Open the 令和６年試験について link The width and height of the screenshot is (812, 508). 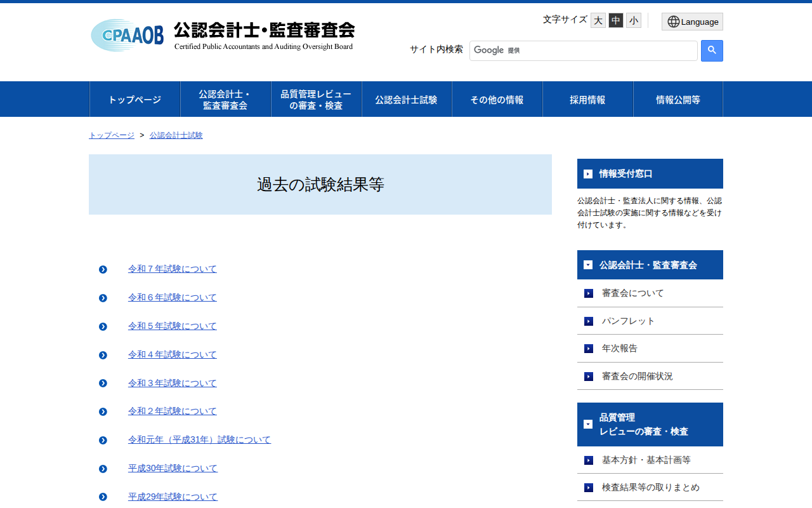173,297
